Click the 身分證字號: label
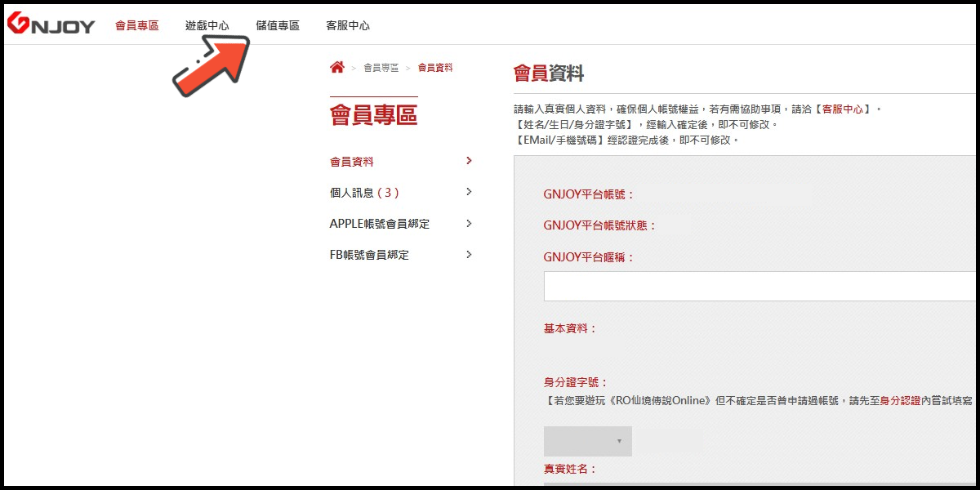Screen dimensions: 980x490 [x=577, y=382]
